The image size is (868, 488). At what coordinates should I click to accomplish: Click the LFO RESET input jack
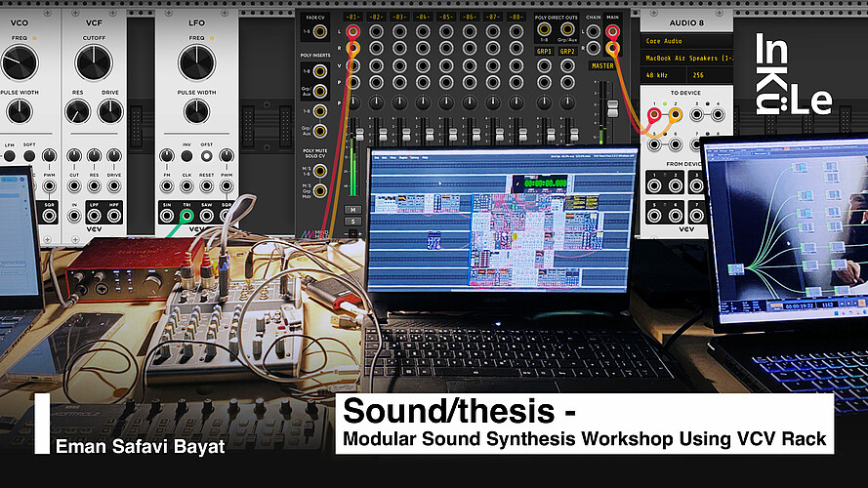coord(206,186)
